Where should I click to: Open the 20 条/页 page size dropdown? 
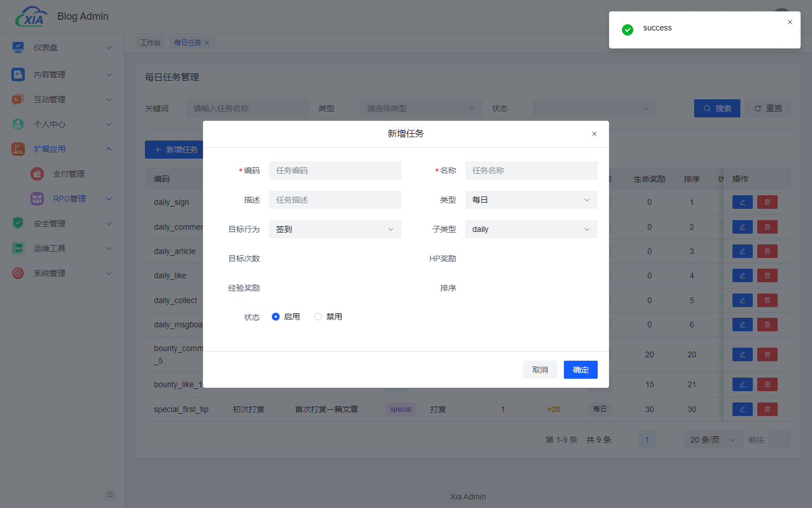click(713, 440)
